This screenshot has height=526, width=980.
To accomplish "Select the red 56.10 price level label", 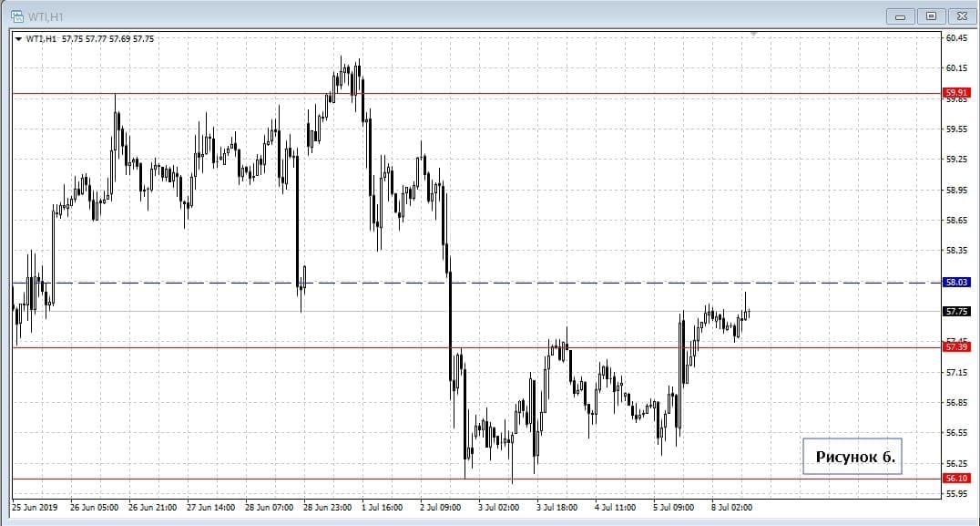I will 957,479.
